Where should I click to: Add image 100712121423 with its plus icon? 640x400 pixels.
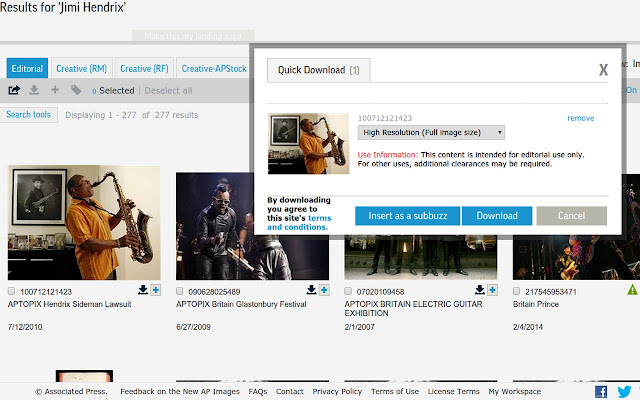156,290
